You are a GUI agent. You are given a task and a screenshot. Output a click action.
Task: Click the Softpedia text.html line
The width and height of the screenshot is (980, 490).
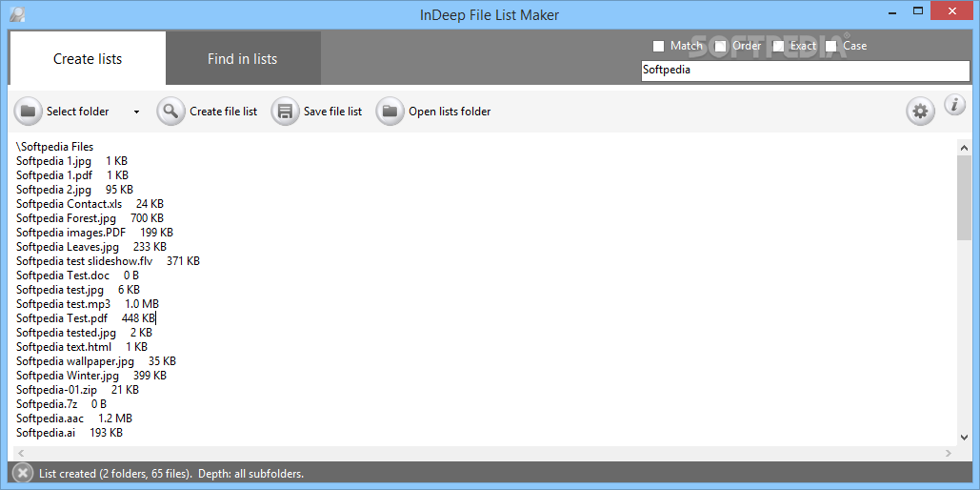(x=82, y=347)
